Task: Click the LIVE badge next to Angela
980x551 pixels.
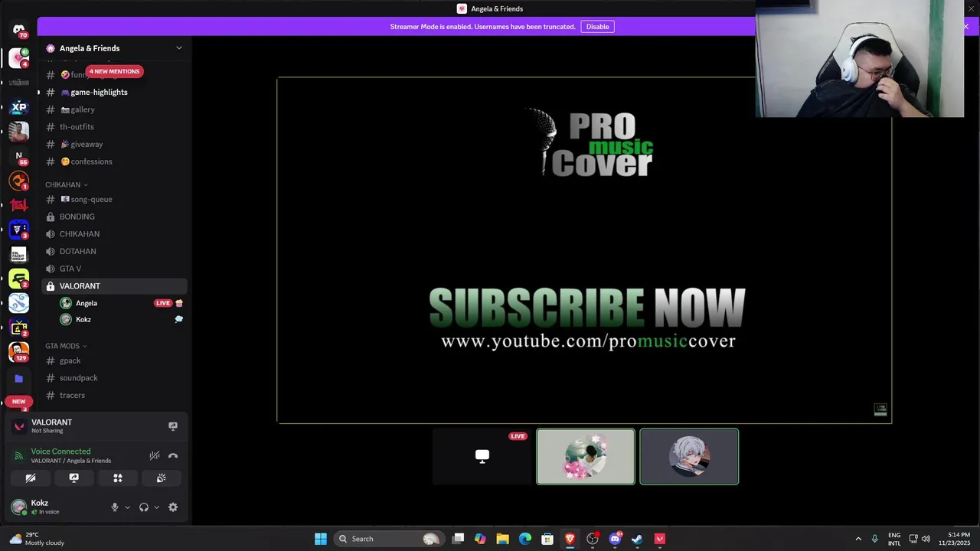Action: 163,303
